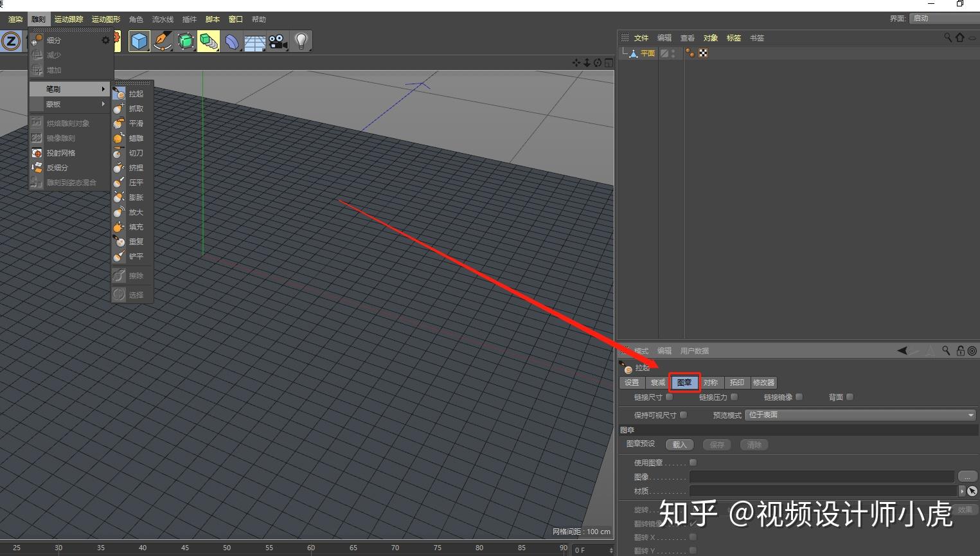
Task: Select the Spline Pen tool icon
Action: point(162,40)
